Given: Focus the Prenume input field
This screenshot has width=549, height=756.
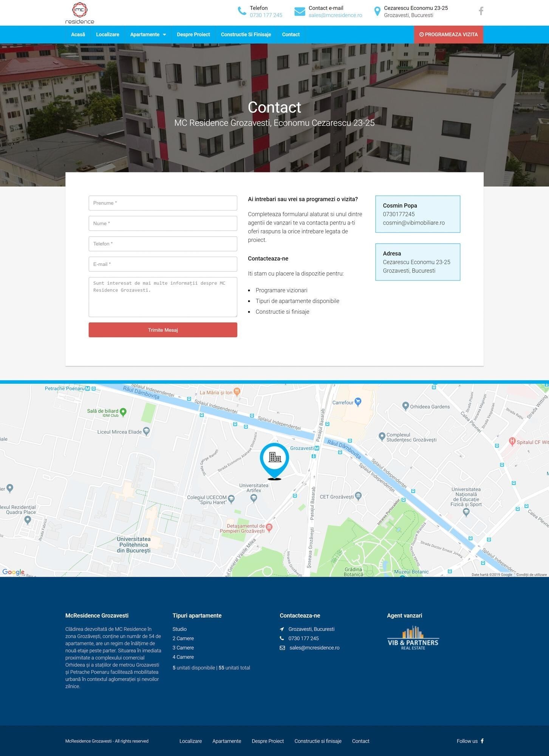Looking at the screenshot, I should click(x=163, y=203).
